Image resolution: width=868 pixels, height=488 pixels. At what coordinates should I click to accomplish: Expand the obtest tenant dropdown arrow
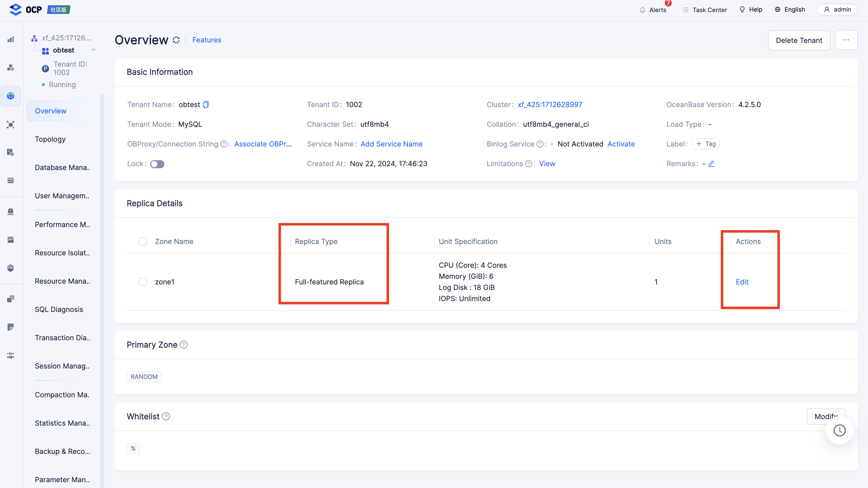pos(93,50)
